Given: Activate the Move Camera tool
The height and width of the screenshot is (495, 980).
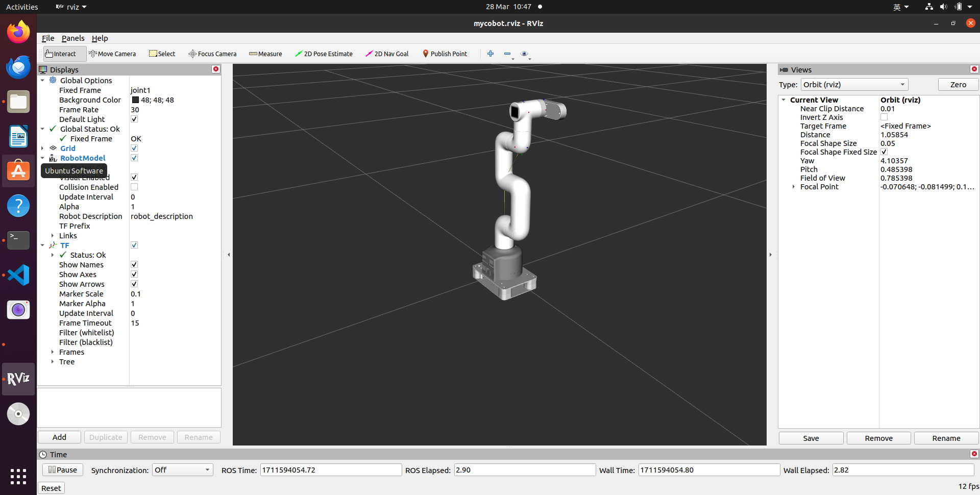Looking at the screenshot, I should (x=112, y=54).
